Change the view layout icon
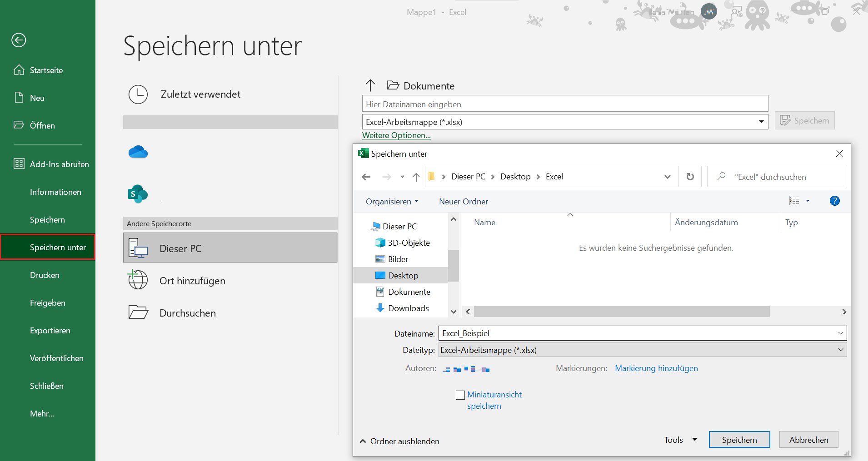Screen dimensions: 868x461 pyautogui.click(x=794, y=201)
